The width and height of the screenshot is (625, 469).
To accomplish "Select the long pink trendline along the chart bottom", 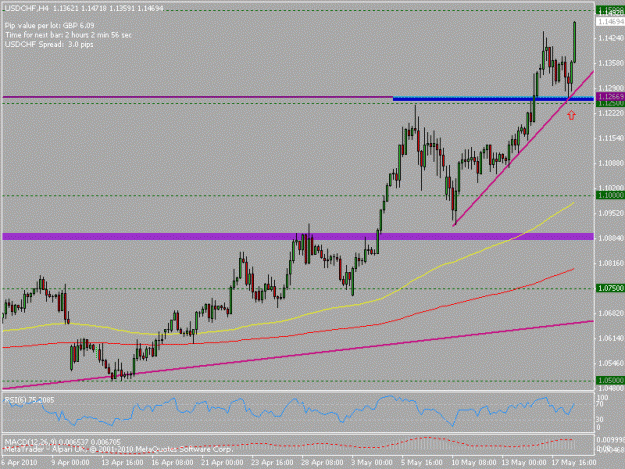I will [298, 354].
